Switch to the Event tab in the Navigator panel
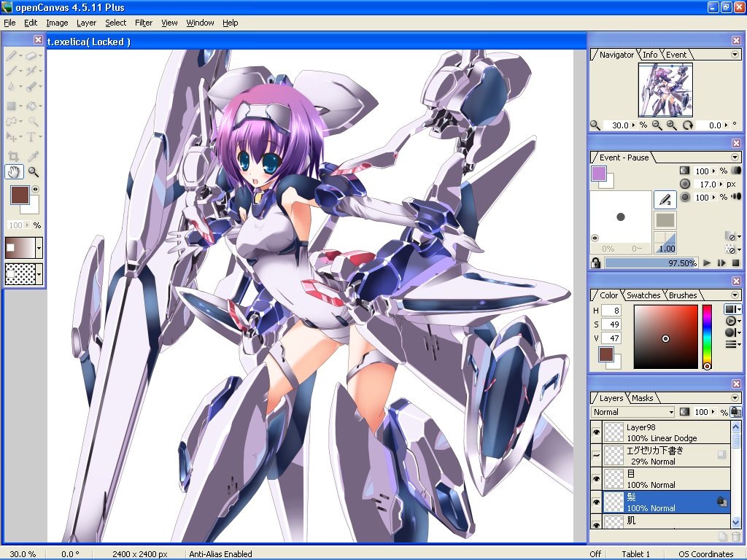This screenshot has width=747, height=560. click(676, 55)
